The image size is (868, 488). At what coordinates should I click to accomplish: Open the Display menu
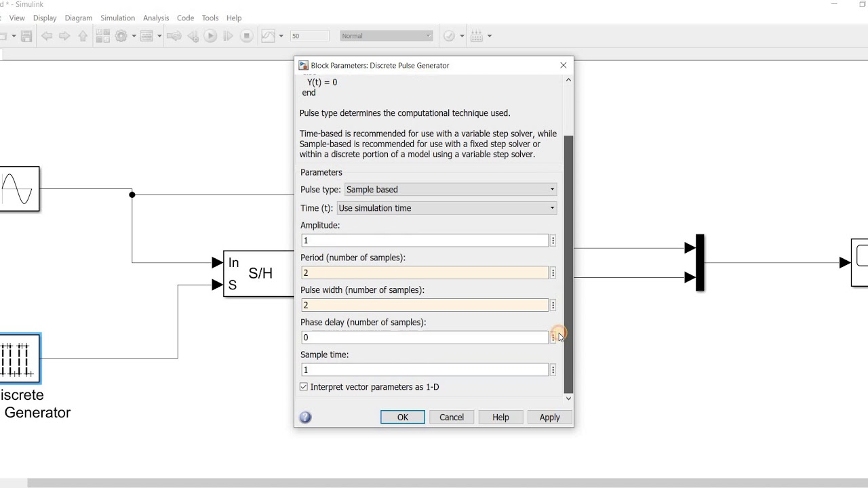45,18
